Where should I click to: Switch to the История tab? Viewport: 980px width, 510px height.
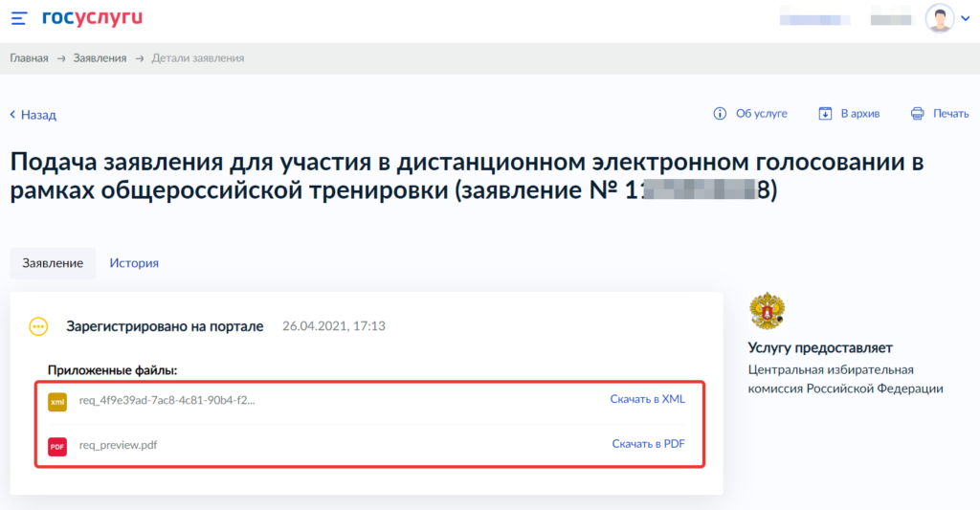pyautogui.click(x=134, y=263)
